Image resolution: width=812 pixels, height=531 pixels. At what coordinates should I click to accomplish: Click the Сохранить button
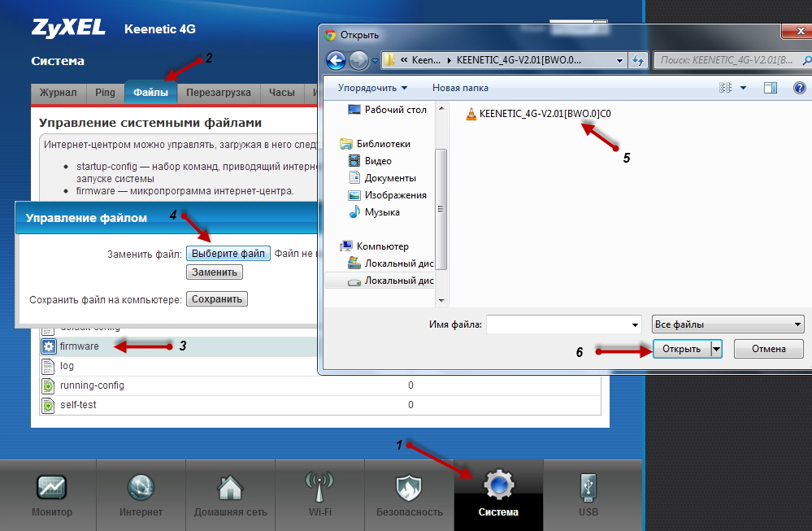[x=217, y=299]
